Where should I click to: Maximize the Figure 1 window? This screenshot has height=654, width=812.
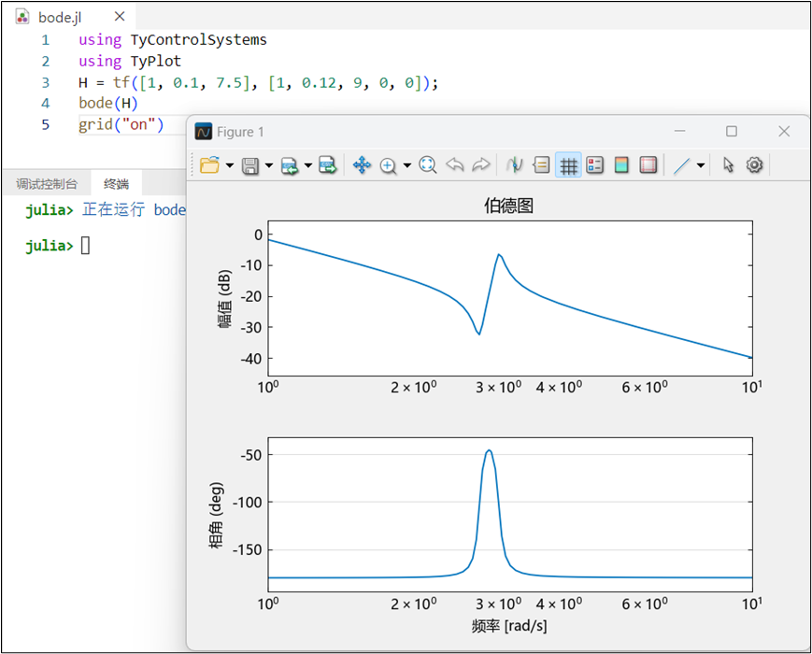pos(732,132)
